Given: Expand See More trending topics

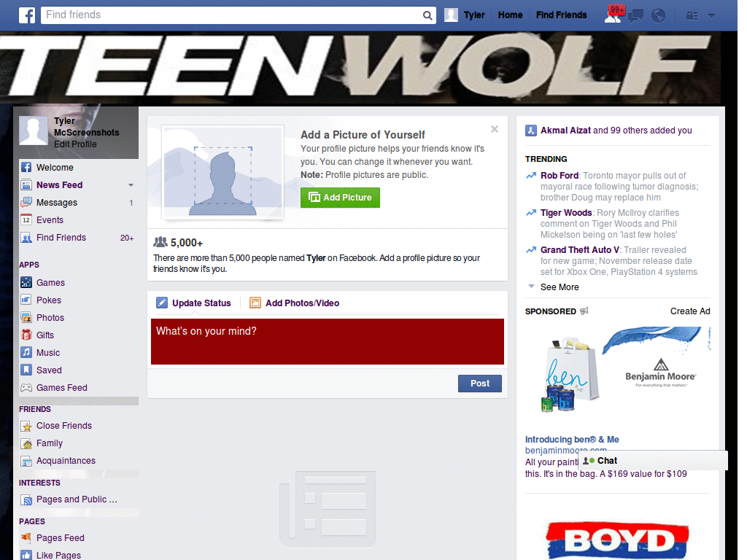Looking at the screenshot, I should (x=560, y=287).
